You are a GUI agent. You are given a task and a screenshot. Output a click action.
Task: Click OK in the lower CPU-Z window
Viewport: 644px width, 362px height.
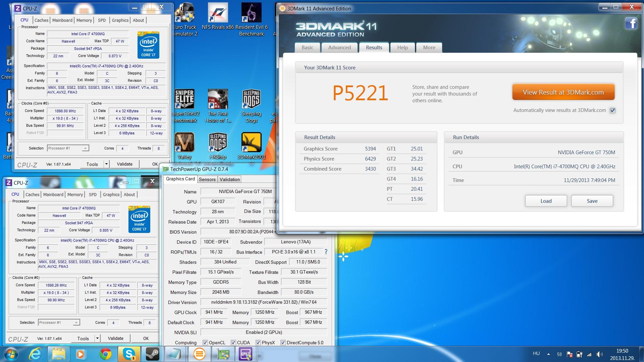146,339
